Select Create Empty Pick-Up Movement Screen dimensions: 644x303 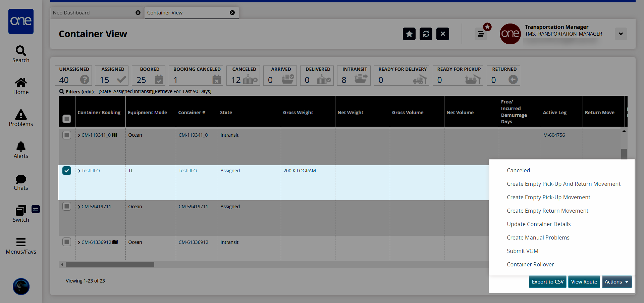coord(548,197)
